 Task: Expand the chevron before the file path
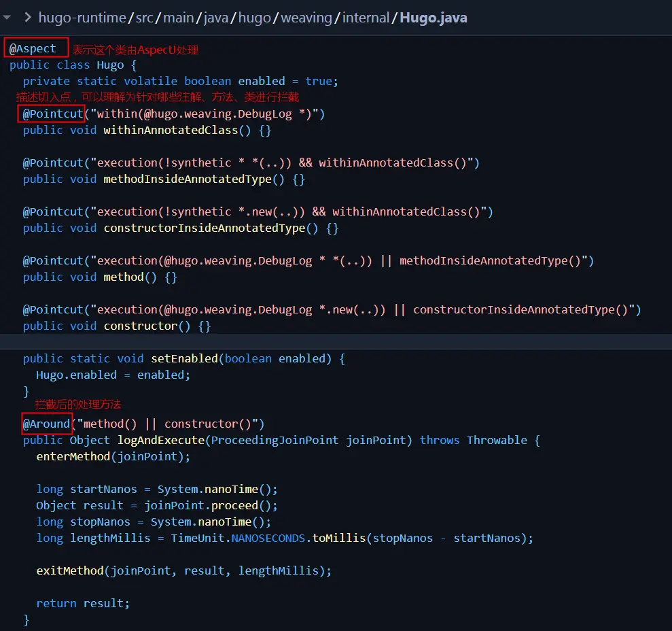tap(28, 18)
